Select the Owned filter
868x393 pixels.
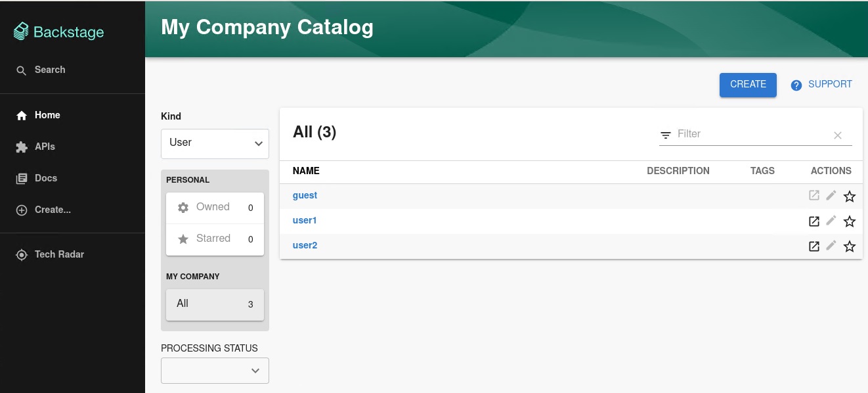215,208
